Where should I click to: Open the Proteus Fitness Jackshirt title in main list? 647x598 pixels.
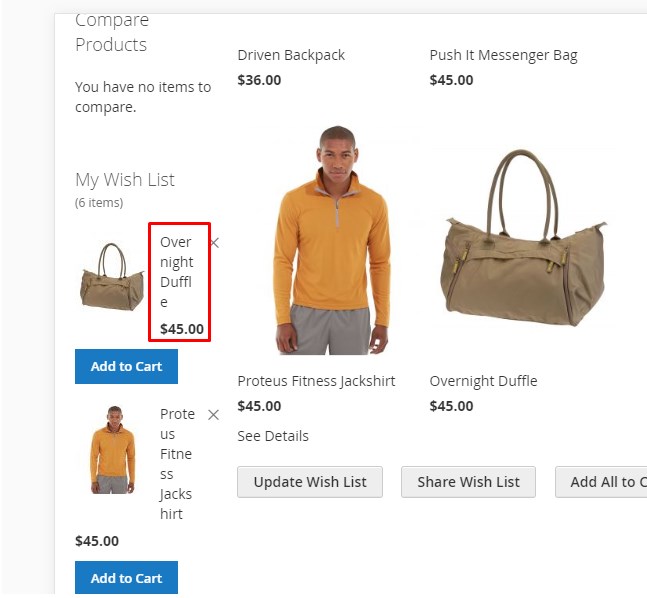click(316, 381)
